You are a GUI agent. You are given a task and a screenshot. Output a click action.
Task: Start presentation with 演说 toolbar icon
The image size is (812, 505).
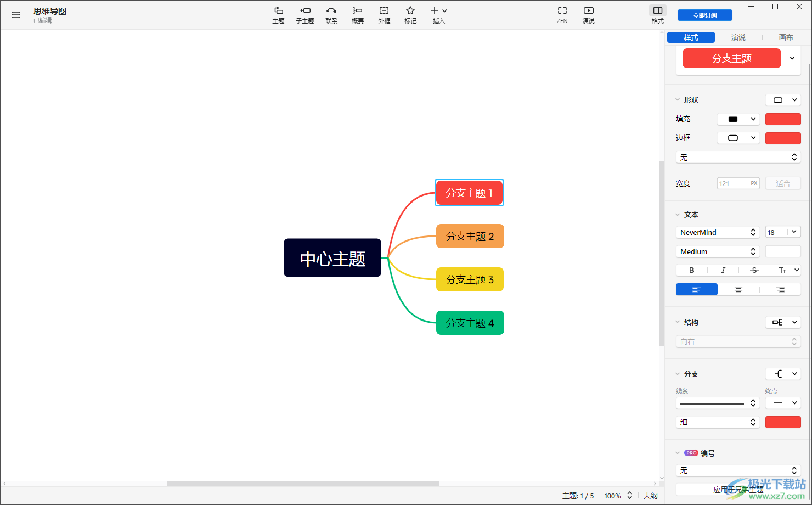589,15
